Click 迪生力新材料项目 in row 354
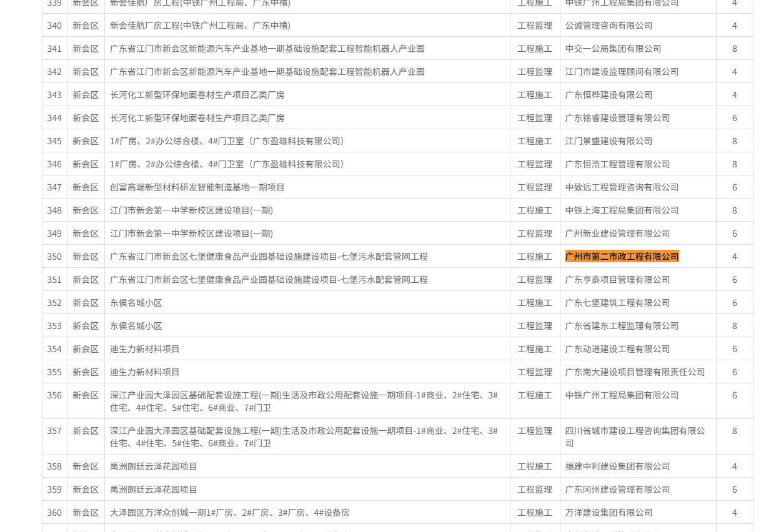This screenshot has width=761, height=532. [145, 349]
